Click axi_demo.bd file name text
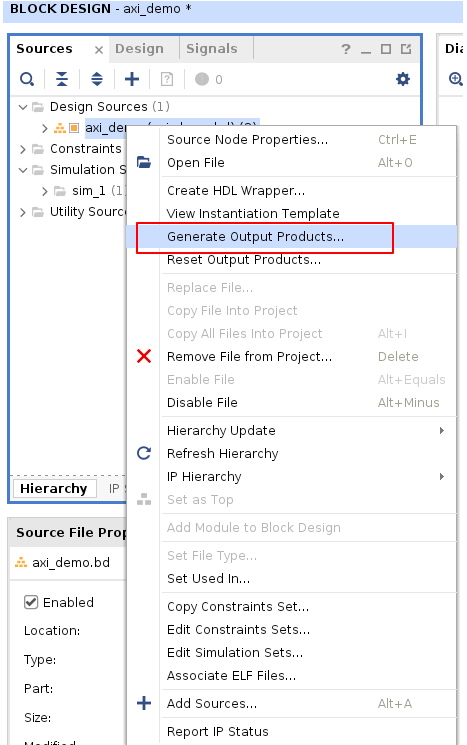The width and height of the screenshot is (467, 745). pos(71,563)
